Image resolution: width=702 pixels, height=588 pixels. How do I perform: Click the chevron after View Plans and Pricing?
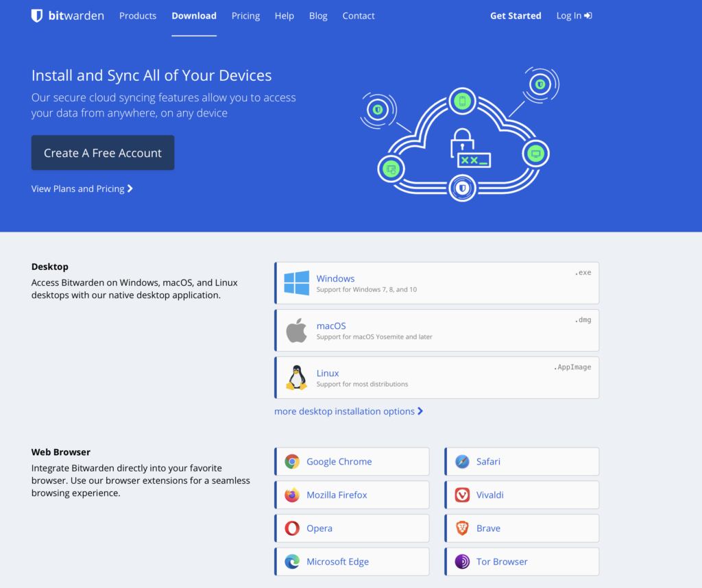click(x=130, y=189)
